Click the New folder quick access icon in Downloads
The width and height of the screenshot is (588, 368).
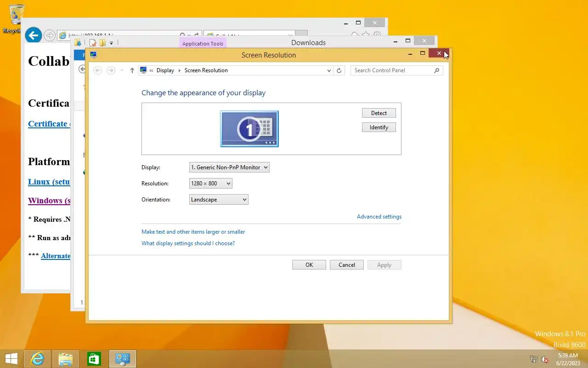[x=102, y=43]
